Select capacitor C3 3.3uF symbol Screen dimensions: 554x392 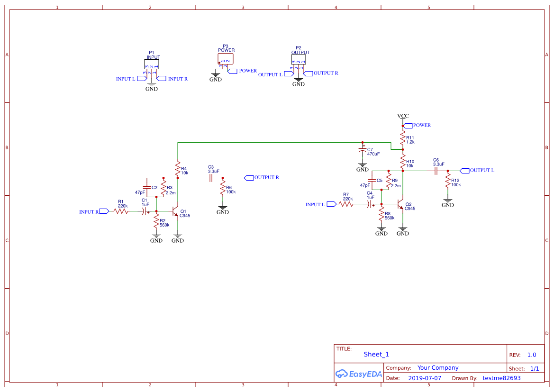pyautogui.click(x=210, y=178)
